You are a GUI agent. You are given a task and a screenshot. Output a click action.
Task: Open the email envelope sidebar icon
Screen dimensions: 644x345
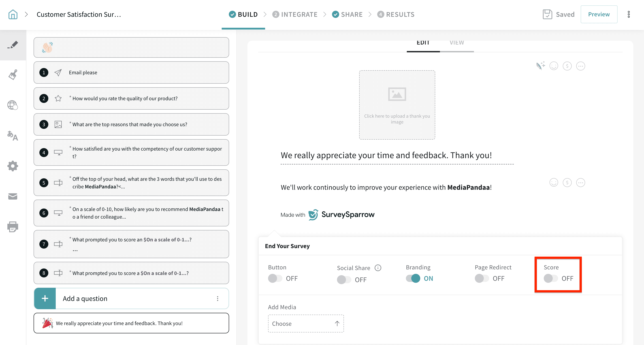click(13, 196)
